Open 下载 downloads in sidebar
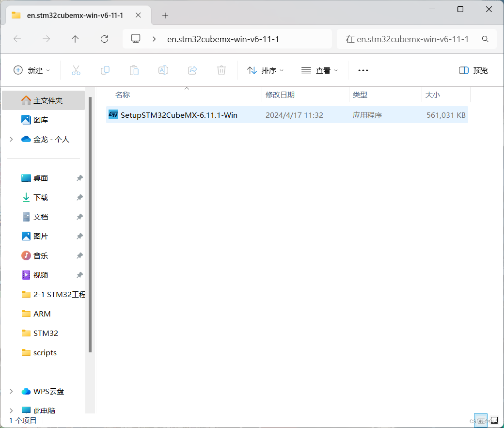 (35, 197)
